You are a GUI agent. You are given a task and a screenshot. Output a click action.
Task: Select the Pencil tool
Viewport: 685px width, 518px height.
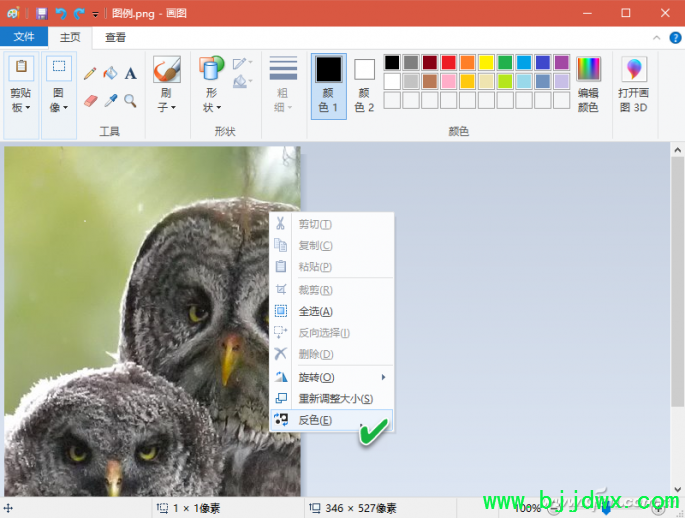(90, 73)
